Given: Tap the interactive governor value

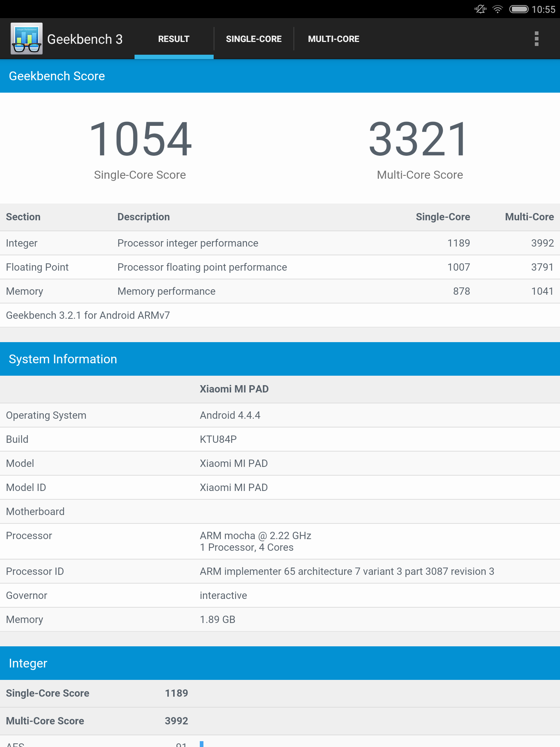Looking at the screenshot, I should pos(223,595).
